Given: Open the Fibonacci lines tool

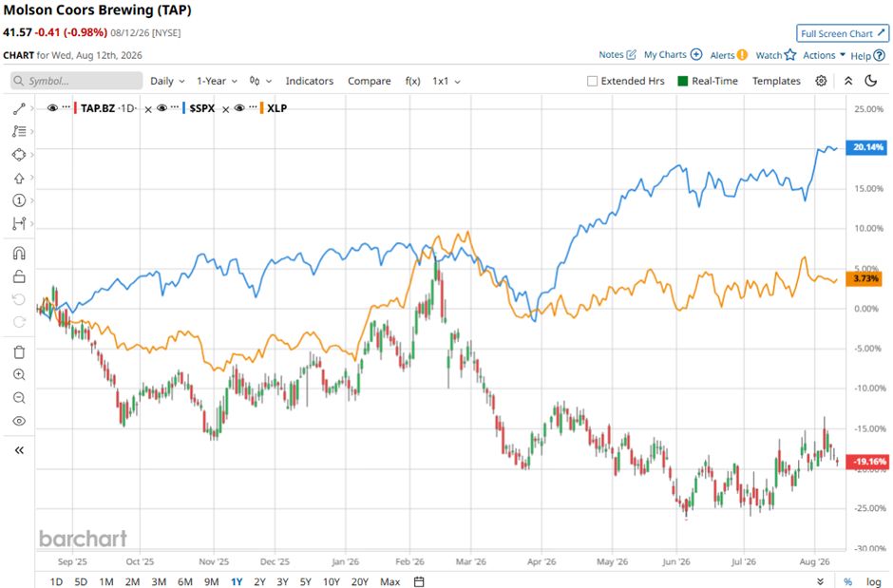Looking at the screenshot, I should pyautogui.click(x=19, y=131).
